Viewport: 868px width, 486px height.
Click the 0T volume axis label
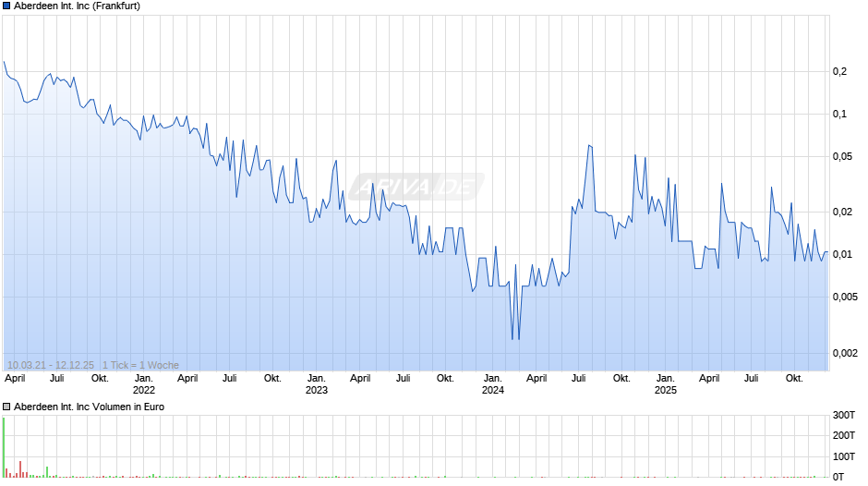(x=838, y=477)
